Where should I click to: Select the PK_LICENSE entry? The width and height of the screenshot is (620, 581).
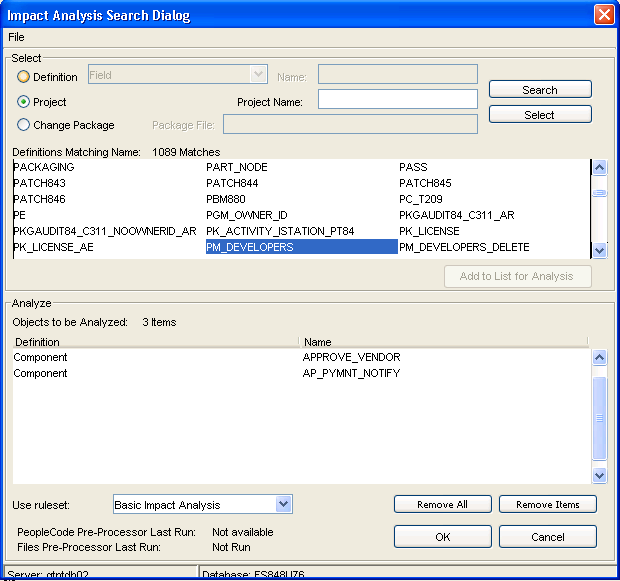(x=429, y=231)
